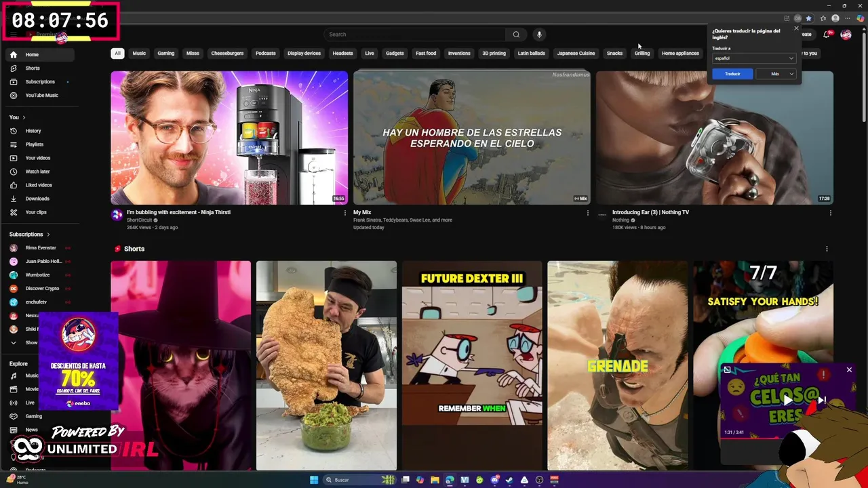
Task: Open Windows Start menu
Action: 314,480
